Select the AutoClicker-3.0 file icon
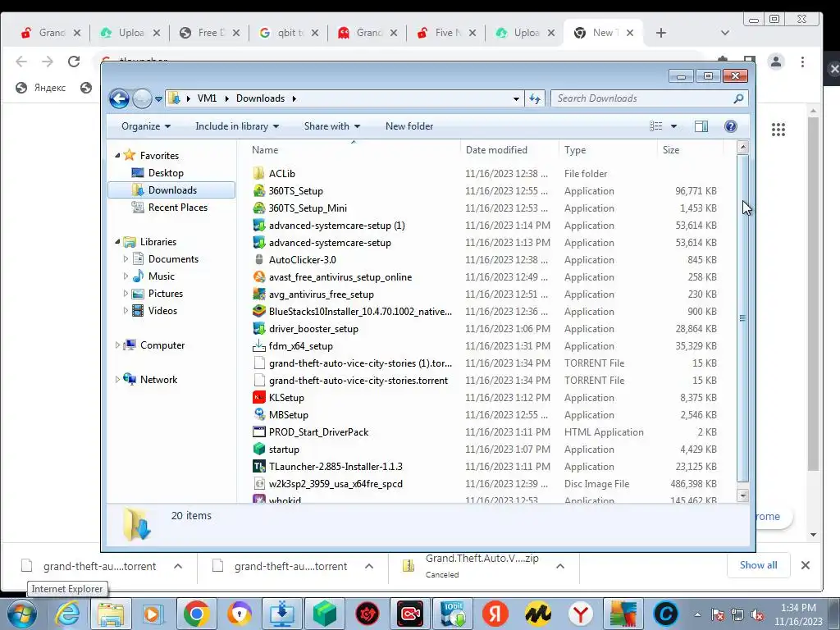Screen dimensions: 840x630 click(258, 260)
